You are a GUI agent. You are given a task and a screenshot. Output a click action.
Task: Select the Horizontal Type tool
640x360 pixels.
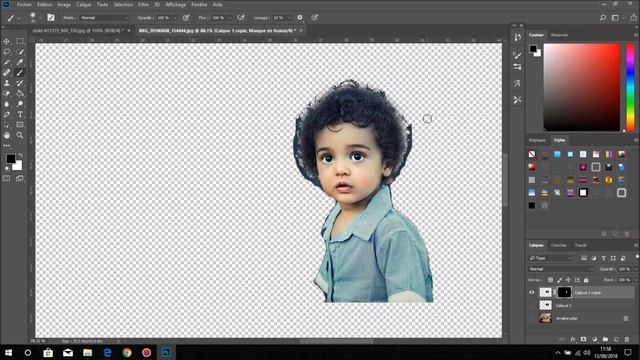pyautogui.click(x=20, y=114)
